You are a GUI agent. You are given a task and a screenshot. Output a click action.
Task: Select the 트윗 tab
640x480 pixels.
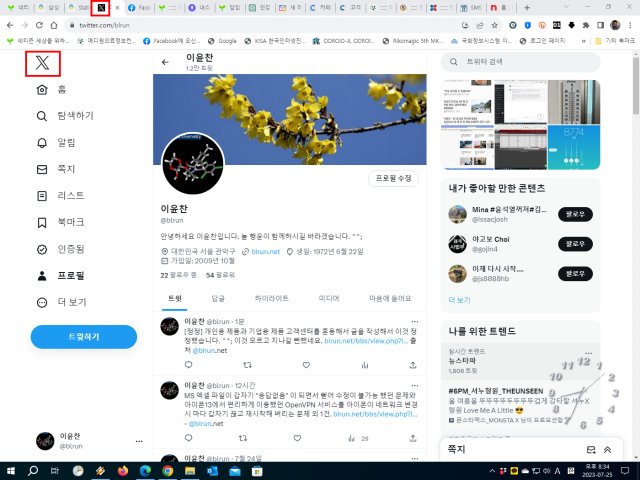click(174, 298)
